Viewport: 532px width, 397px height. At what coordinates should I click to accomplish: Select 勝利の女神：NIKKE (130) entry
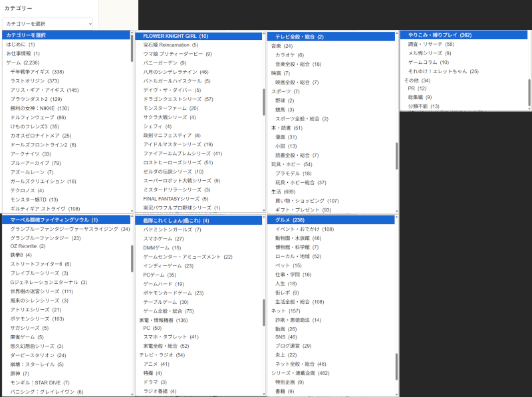pyautogui.click(x=66, y=108)
